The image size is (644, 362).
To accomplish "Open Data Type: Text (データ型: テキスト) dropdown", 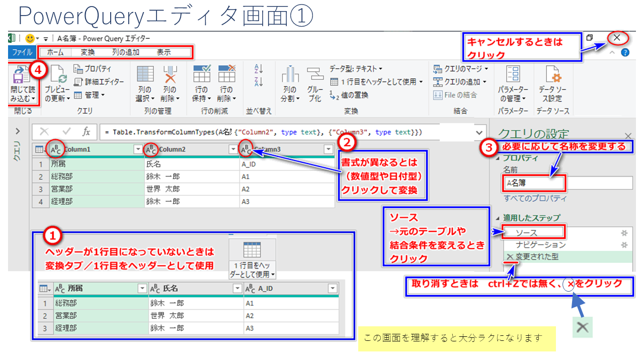I will click(356, 68).
